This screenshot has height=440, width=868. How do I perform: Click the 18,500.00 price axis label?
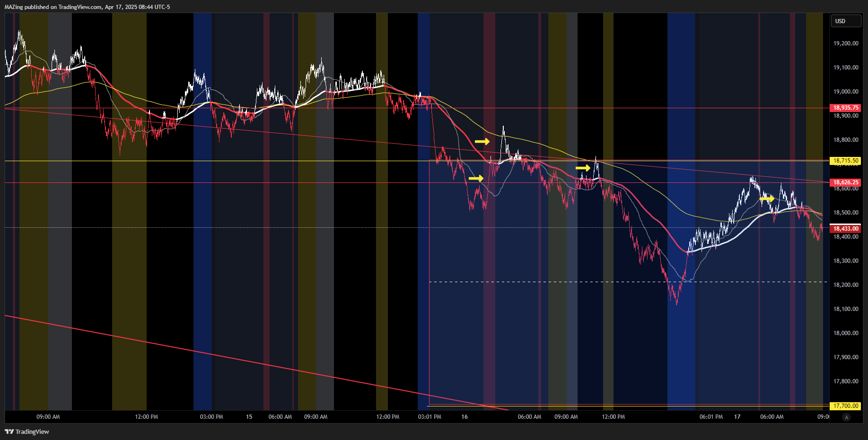click(846, 213)
